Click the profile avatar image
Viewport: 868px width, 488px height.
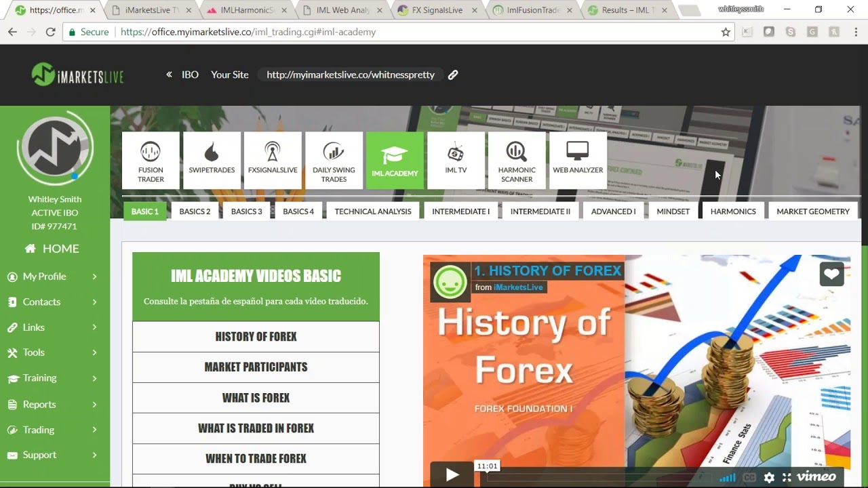click(55, 148)
